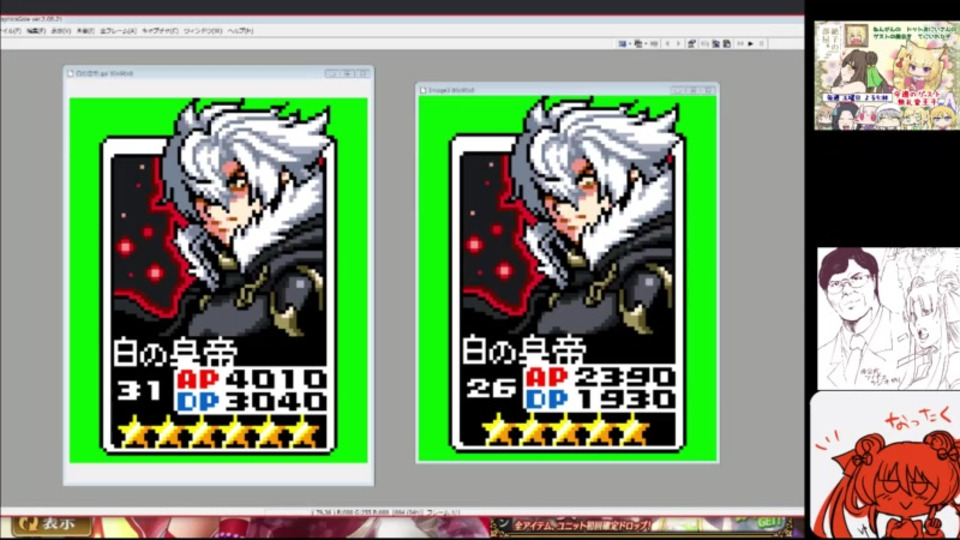Open the キャプチャ(C) menu
960x540 pixels.
coord(160,31)
